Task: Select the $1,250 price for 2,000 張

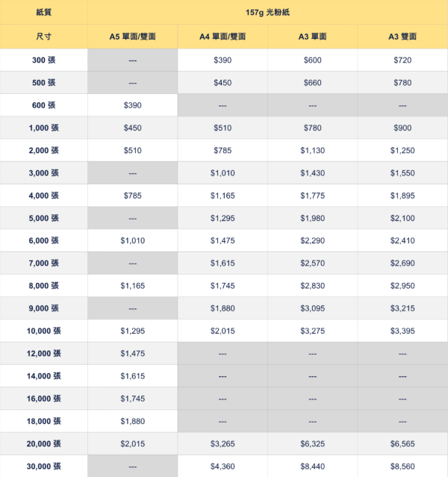Action: (x=402, y=150)
